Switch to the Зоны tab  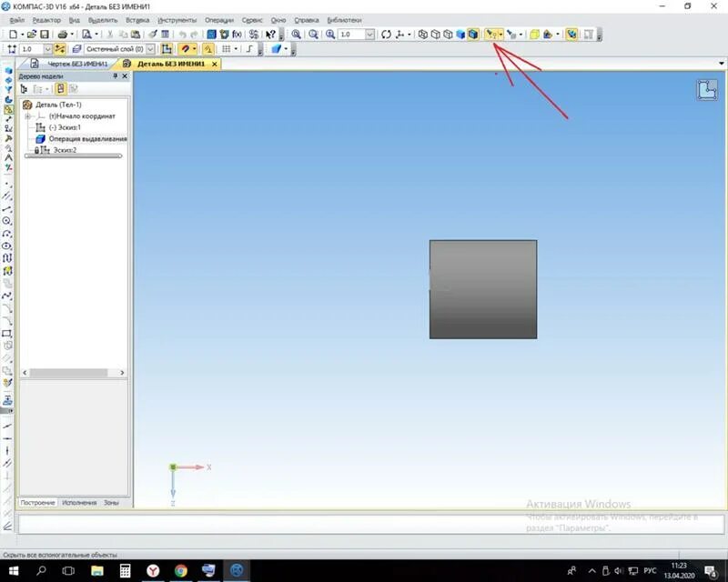[x=111, y=503]
